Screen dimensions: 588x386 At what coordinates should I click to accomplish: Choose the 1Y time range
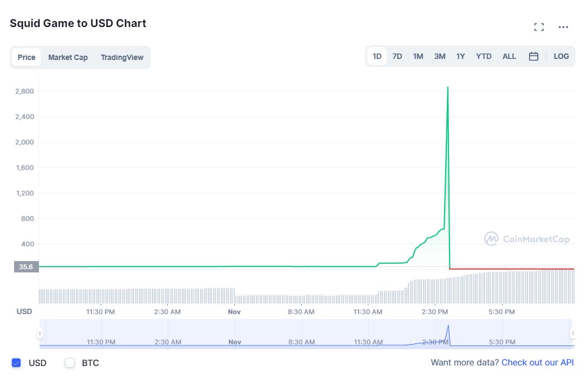coord(460,56)
